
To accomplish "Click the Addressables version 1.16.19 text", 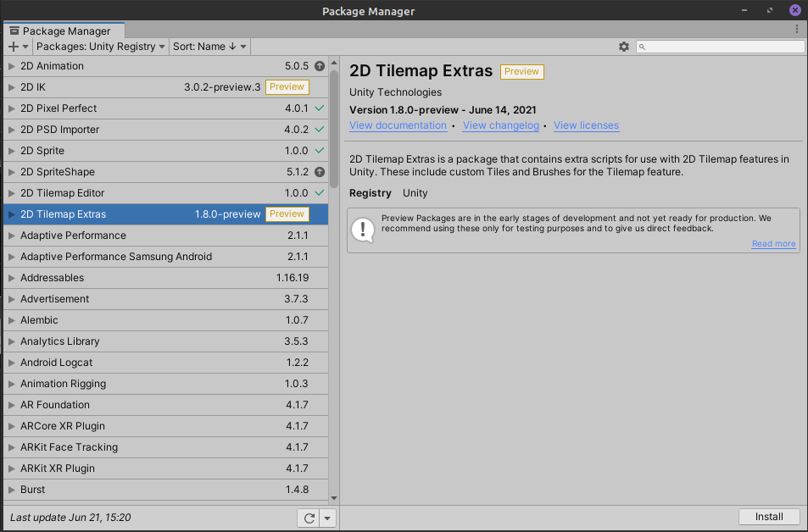I will 293,278.
